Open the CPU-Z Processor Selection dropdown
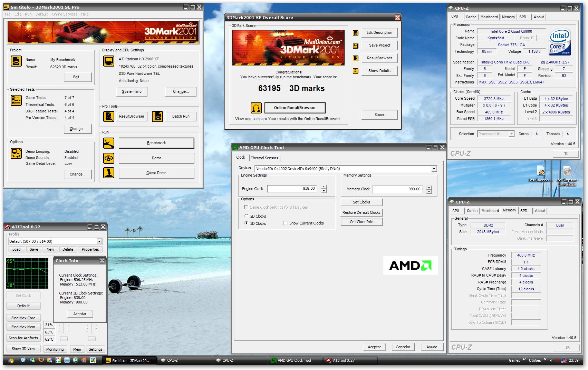This screenshot has width=588, height=370. pos(511,134)
